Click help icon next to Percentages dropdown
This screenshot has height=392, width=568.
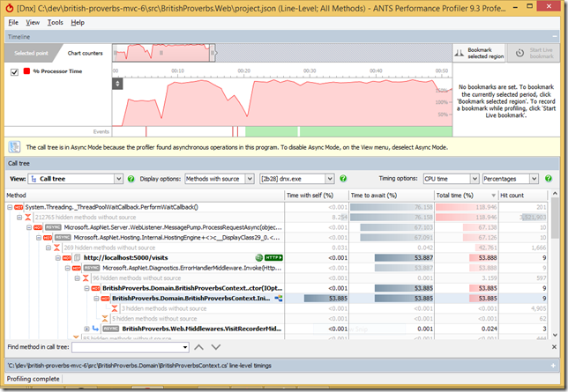(549, 179)
